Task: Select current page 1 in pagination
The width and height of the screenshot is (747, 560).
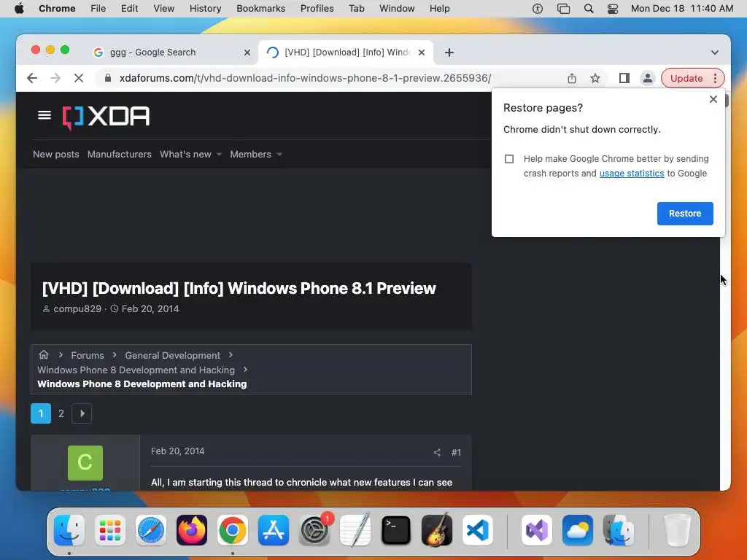Action: [41, 413]
